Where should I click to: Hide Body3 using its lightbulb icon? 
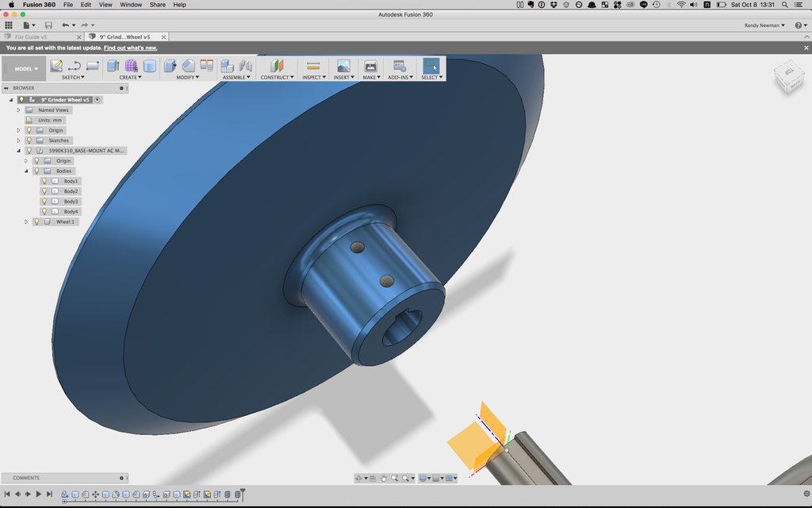click(45, 202)
